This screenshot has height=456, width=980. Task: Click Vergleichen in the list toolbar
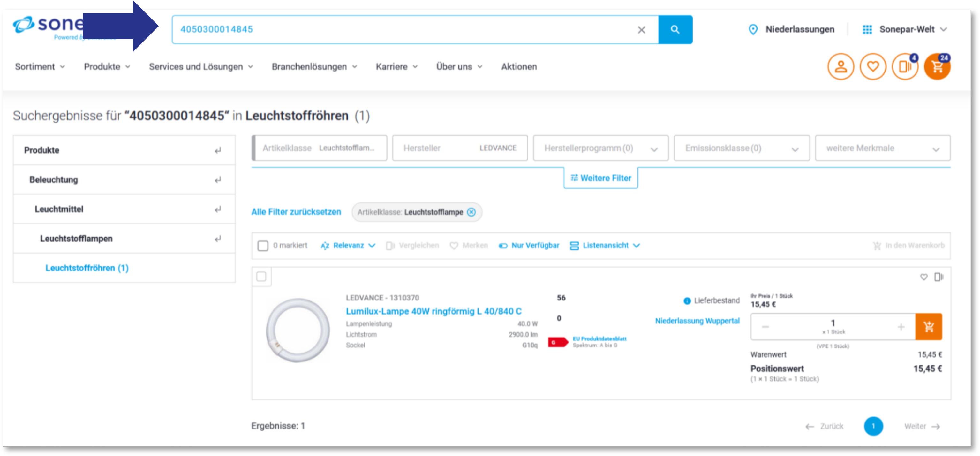412,246
